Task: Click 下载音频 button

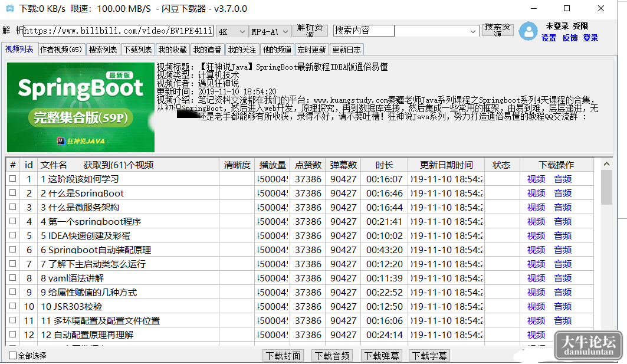Action: tap(332, 356)
